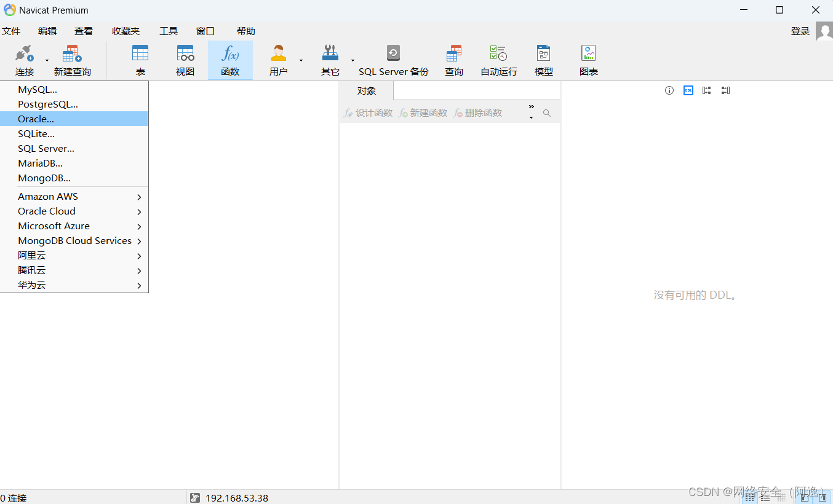Click the Connection (连接) plug icon
The height and width of the screenshot is (504, 833).
point(25,53)
